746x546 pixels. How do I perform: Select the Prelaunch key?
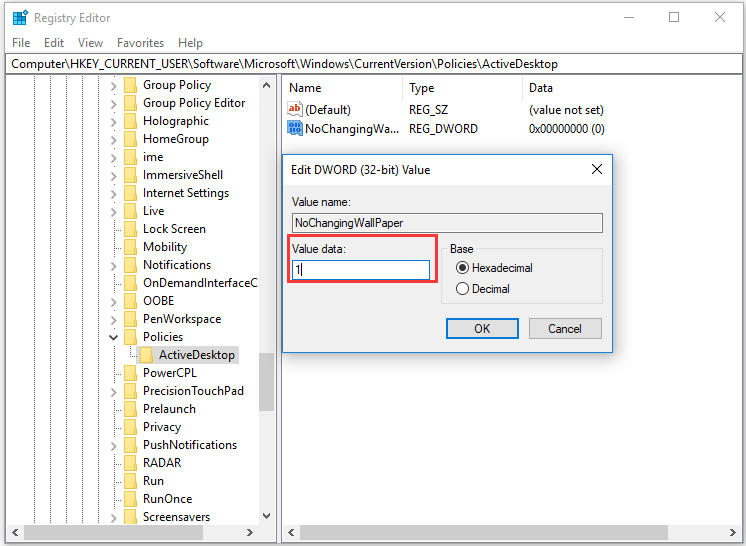(x=169, y=409)
